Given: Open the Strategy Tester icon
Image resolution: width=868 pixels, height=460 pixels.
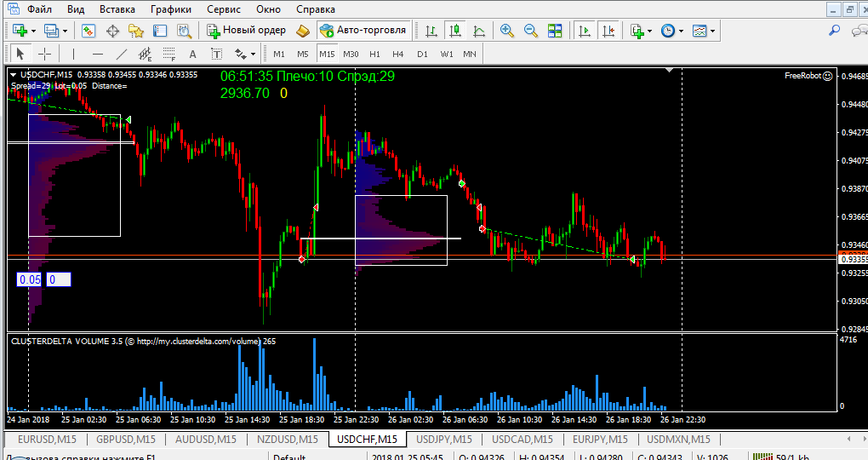Looking at the screenshot, I should click(184, 31).
